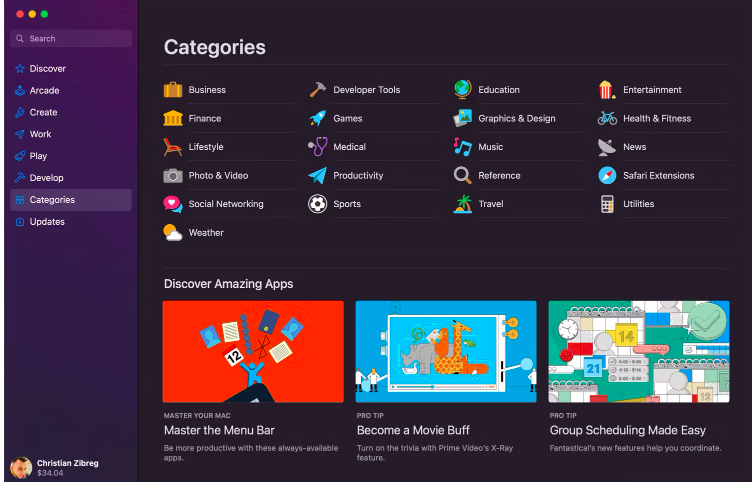Open the Play section in sidebar
The width and height of the screenshot is (752, 482).
click(71, 156)
